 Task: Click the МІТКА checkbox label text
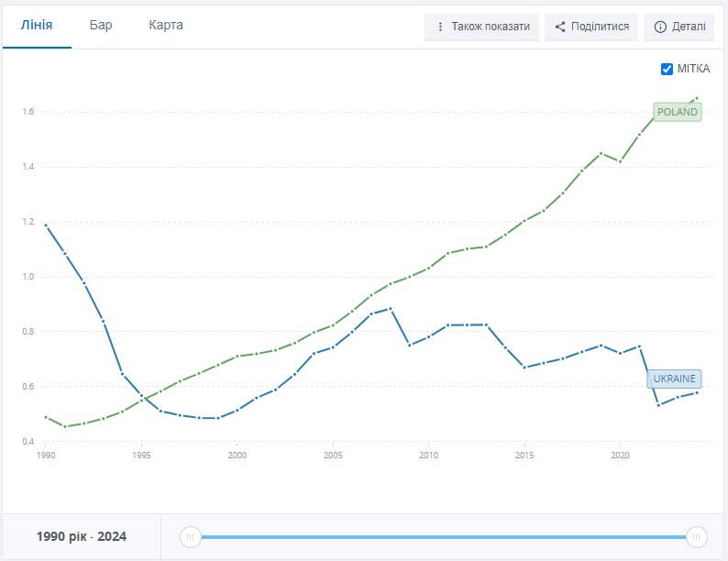(x=694, y=69)
